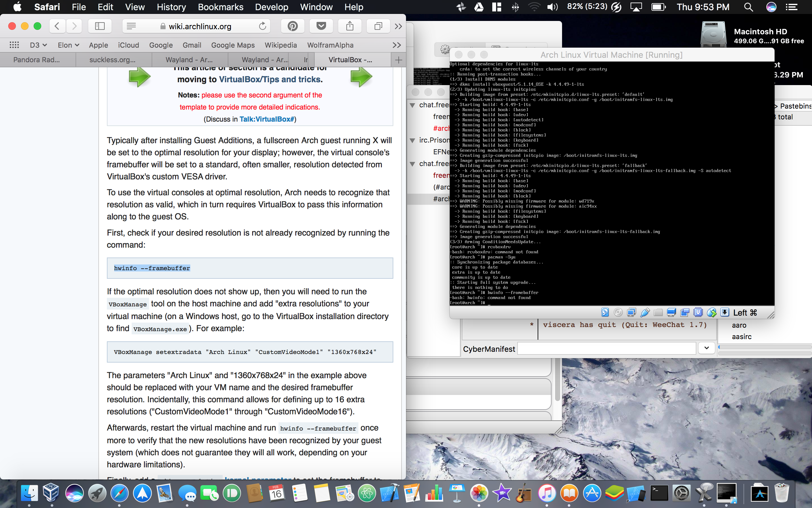Screen dimensions: 812x508
Task: Select user aasirc in IRC nick list
Action: (742, 337)
